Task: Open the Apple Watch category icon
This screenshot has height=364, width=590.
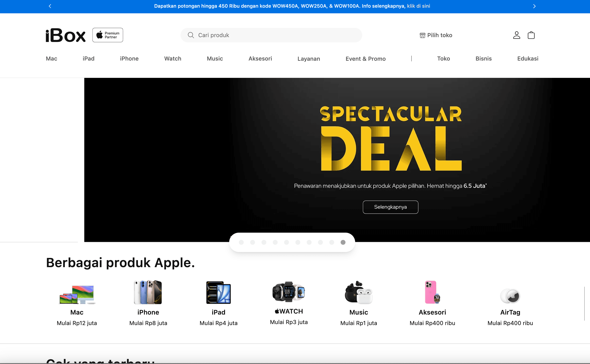Action: click(x=289, y=292)
